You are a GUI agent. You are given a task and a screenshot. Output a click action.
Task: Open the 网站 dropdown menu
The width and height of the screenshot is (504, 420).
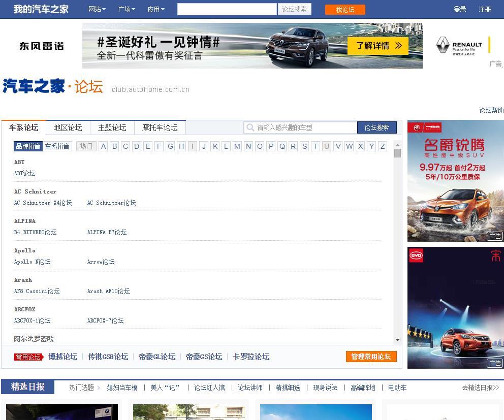97,9
